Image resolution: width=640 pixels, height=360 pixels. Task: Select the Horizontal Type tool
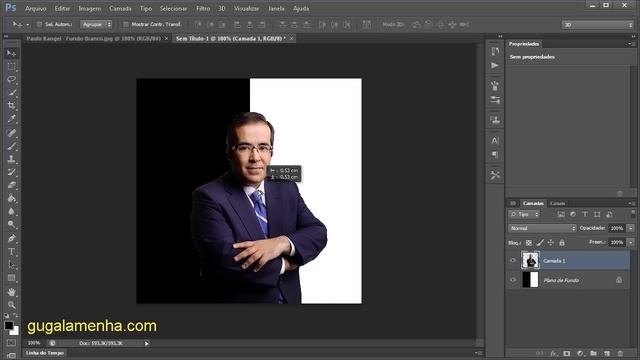(x=11, y=251)
